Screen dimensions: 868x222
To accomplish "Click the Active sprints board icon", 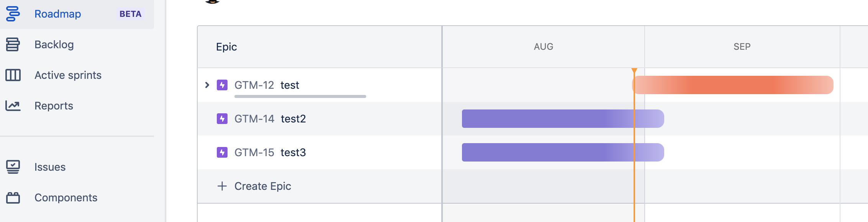I will (13, 75).
